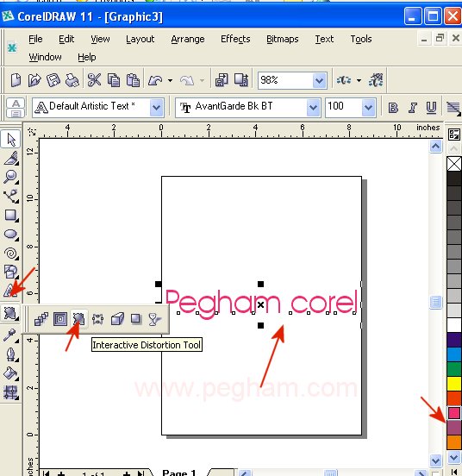Choose the Interactive Envelope tool in flyout
The image size is (462, 476).
[x=97, y=319]
